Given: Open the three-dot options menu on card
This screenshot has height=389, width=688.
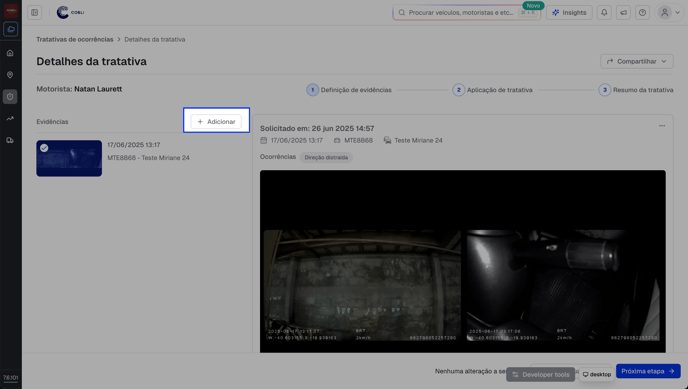Looking at the screenshot, I should tap(662, 126).
